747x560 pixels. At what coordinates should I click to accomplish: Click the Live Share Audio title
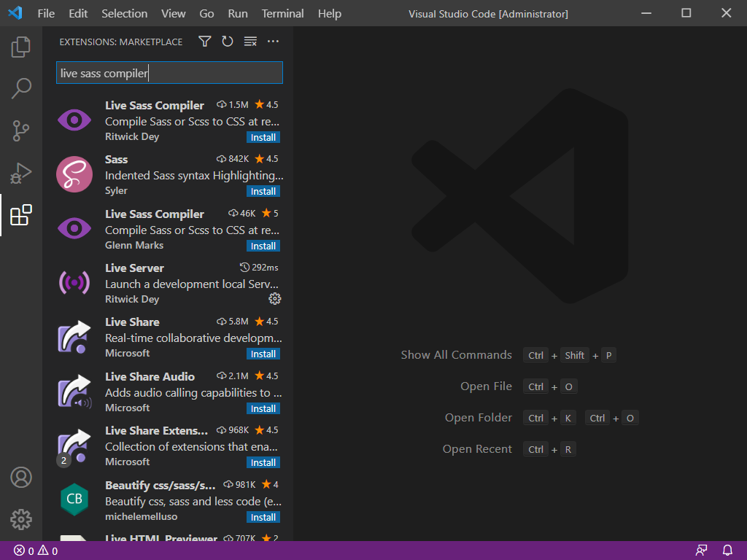tap(150, 377)
